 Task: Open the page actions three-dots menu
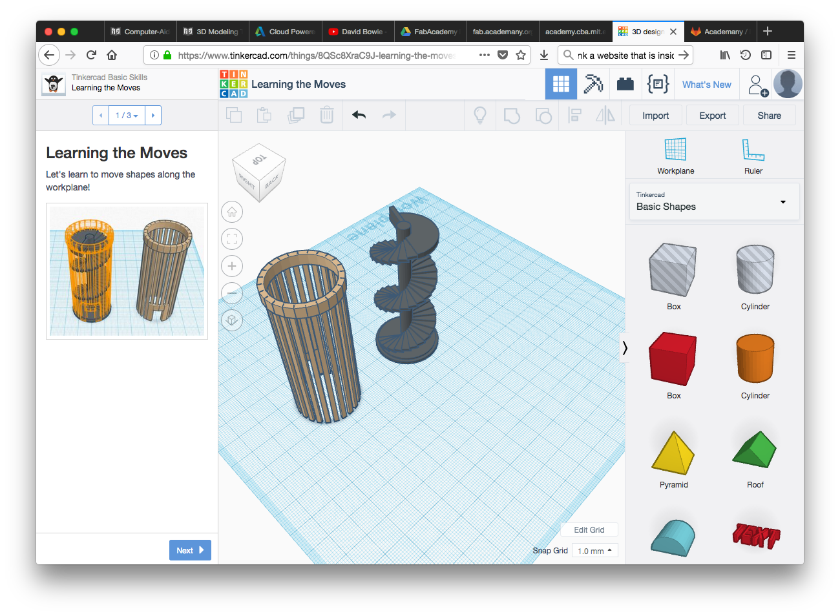485,56
